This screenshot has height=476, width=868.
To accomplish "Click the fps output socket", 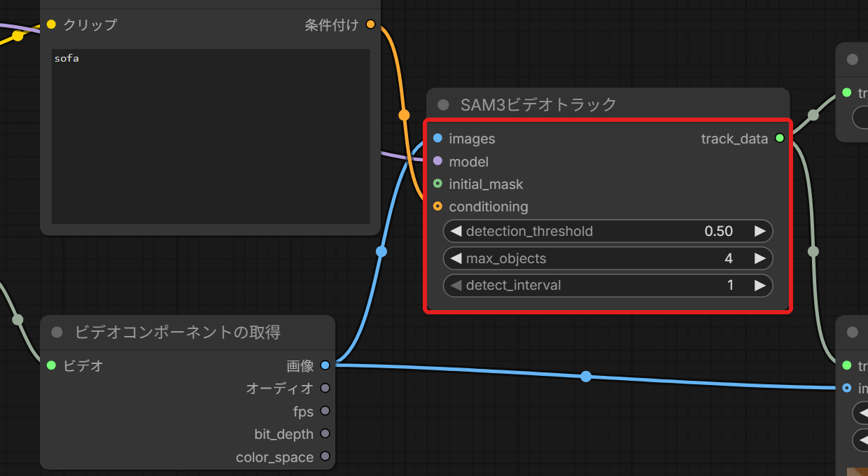I will (x=325, y=411).
